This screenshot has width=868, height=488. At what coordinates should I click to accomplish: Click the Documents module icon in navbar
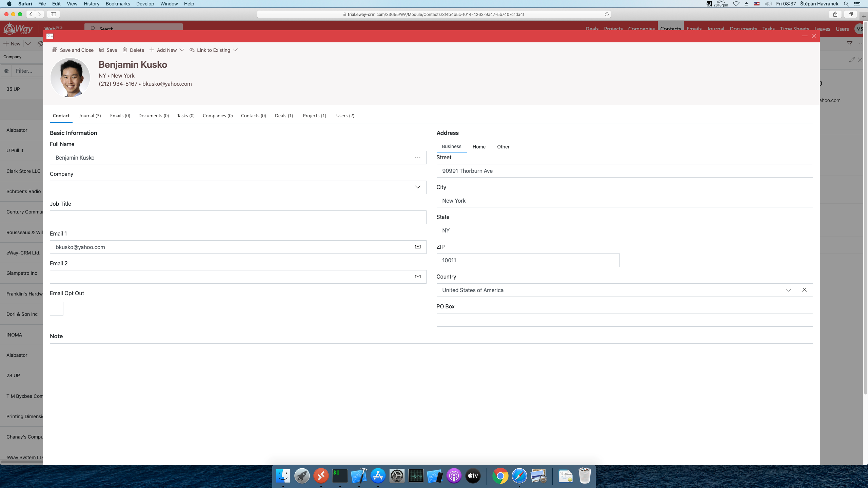click(742, 28)
